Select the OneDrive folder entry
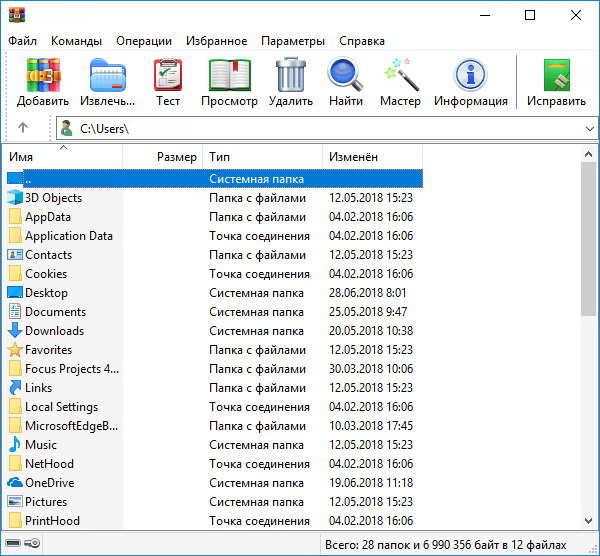Viewport: 600px width, 556px height. pyautogui.click(x=49, y=483)
